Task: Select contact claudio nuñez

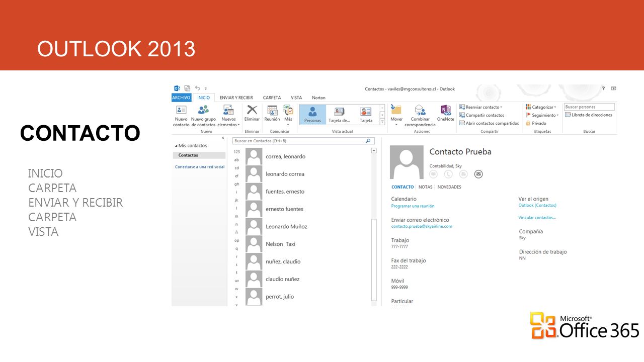Action: coord(307,279)
